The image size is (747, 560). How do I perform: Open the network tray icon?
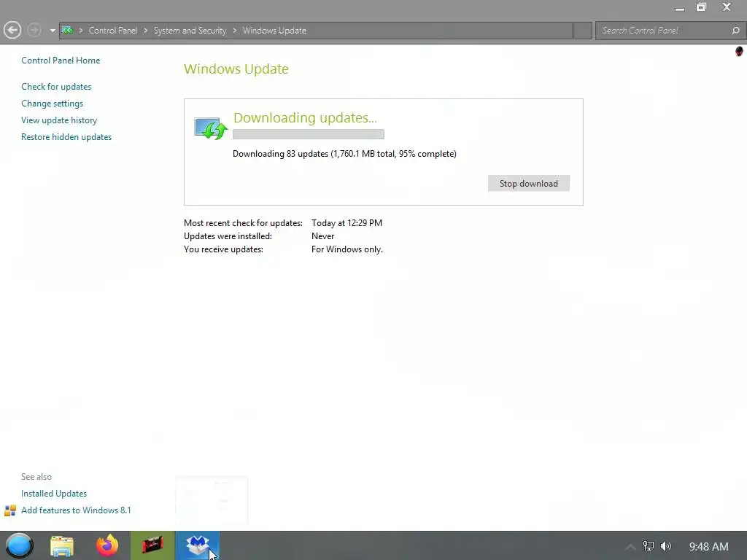point(648,546)
